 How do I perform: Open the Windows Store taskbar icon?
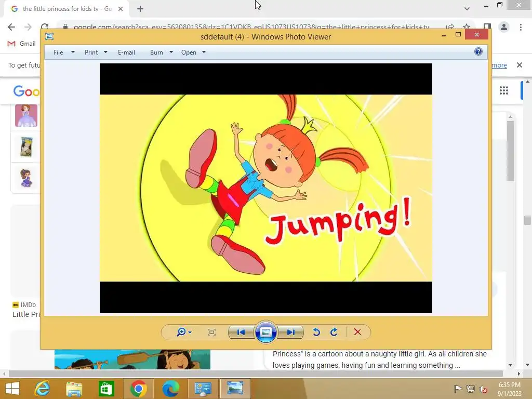(106, 389)
